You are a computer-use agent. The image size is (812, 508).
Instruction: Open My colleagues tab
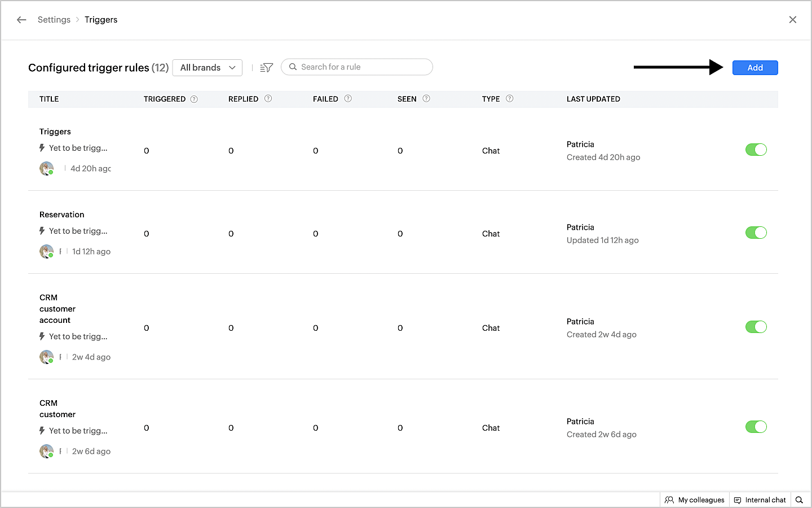695,500
